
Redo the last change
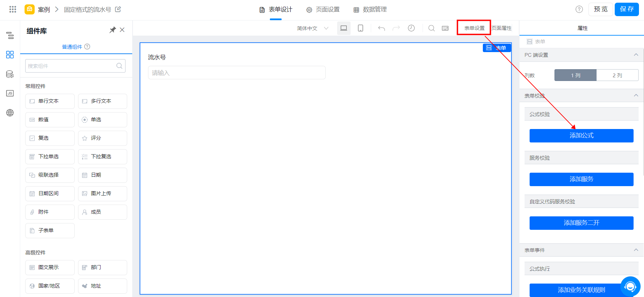(396, 28)
